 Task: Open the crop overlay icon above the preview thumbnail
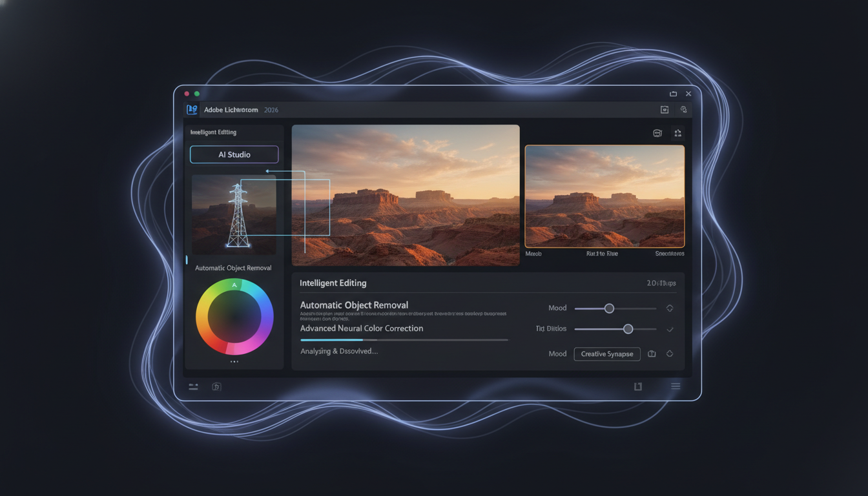[657, 132]
